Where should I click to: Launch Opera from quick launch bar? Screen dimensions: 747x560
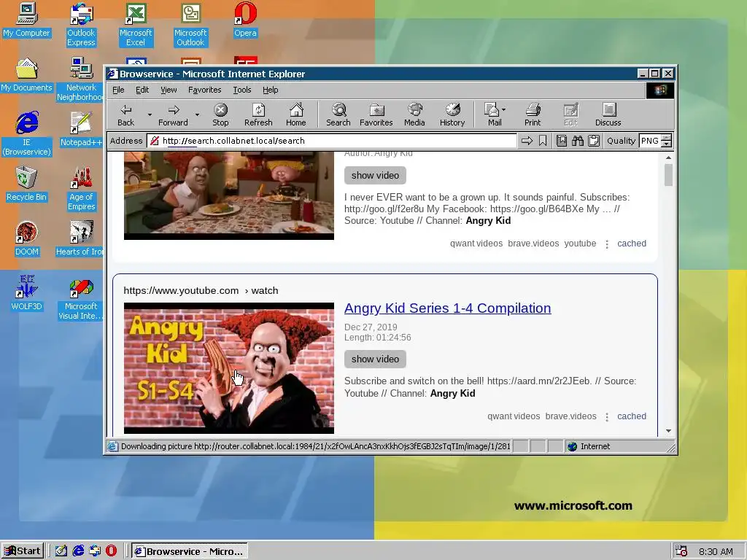coord(111,551)
